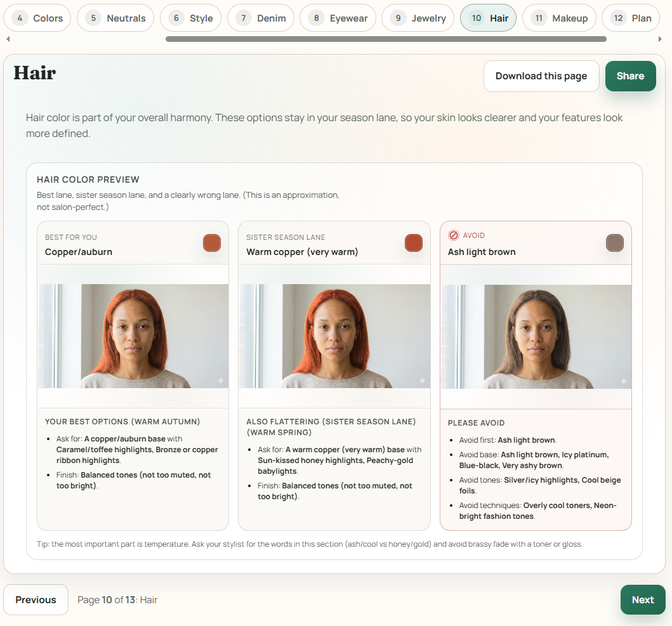The image size is (672, 626).
Task: Open the Colors tab
Action: click(x=37, y=18)
